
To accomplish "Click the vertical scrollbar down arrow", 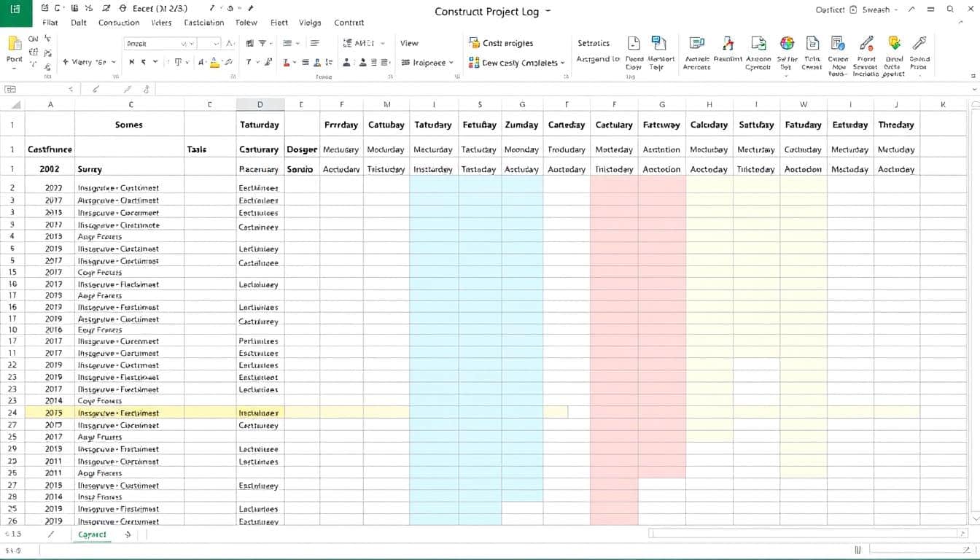I will pyautogui.click(x=975, y=519).
